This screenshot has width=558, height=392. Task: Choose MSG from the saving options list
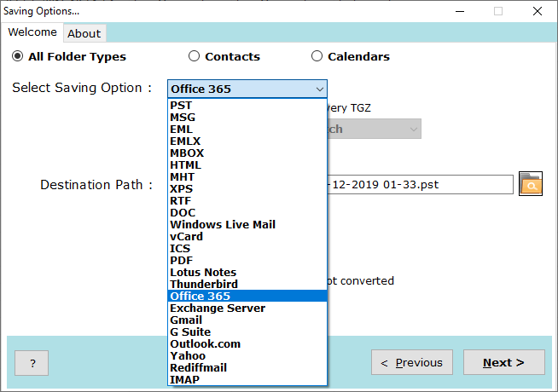[247, 118]
